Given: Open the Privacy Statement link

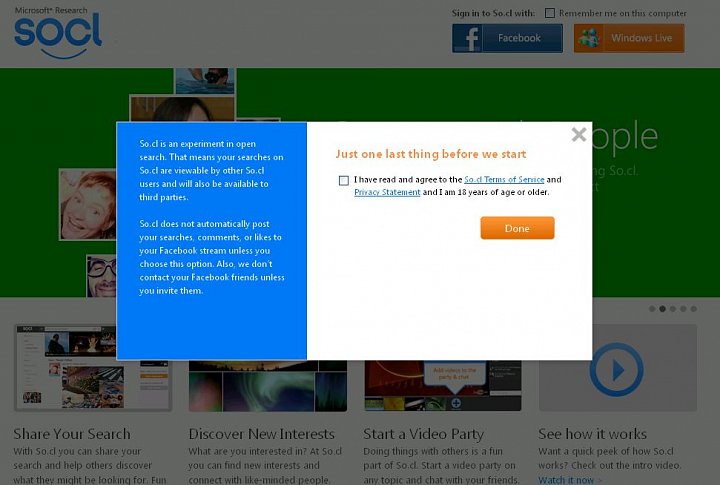Looking at the screenshot, I should pyautogui.click(x=387, y=192).
